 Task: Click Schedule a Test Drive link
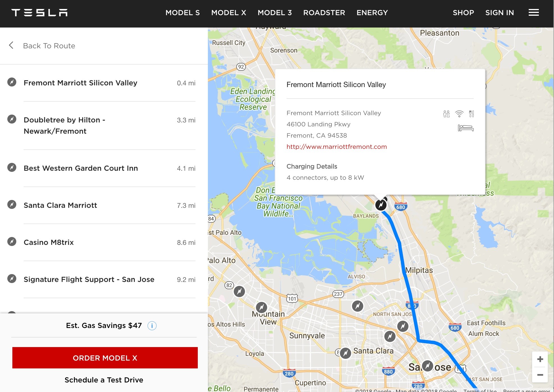(x=104, y=380)
